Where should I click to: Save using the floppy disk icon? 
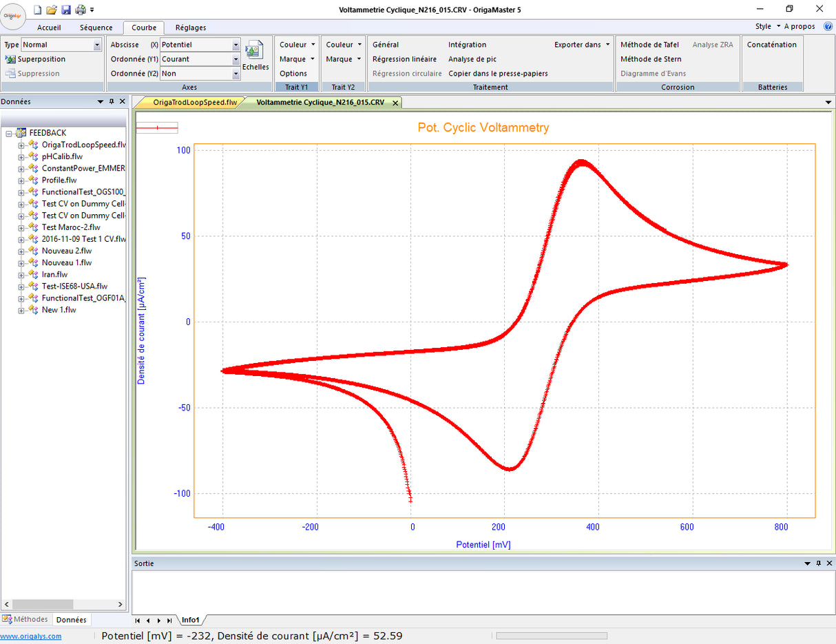click(66, 10)
